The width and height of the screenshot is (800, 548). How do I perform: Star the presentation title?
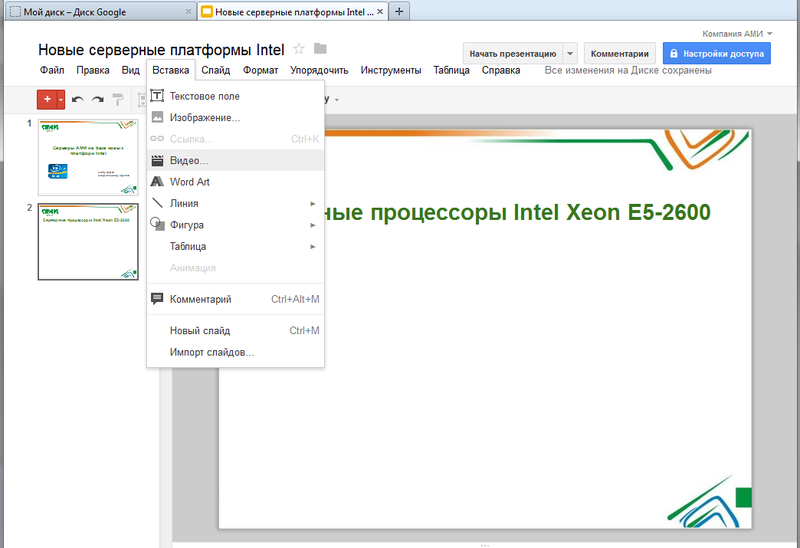(x=299, y=49)
